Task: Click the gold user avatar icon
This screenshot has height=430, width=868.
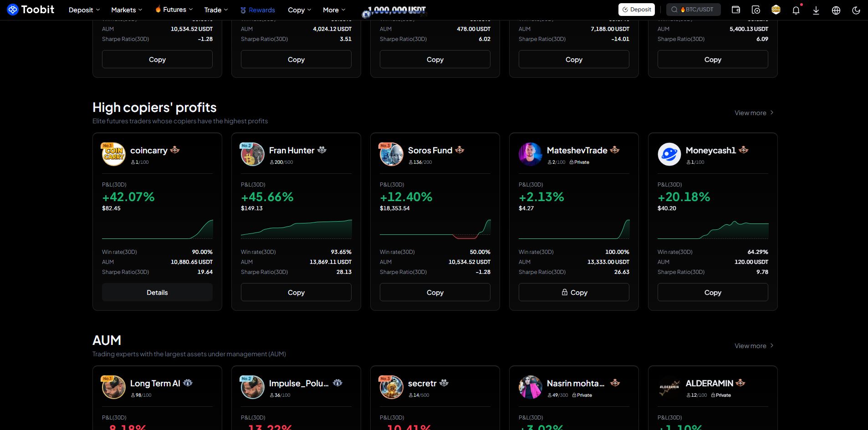Action: tap(776, 10)
